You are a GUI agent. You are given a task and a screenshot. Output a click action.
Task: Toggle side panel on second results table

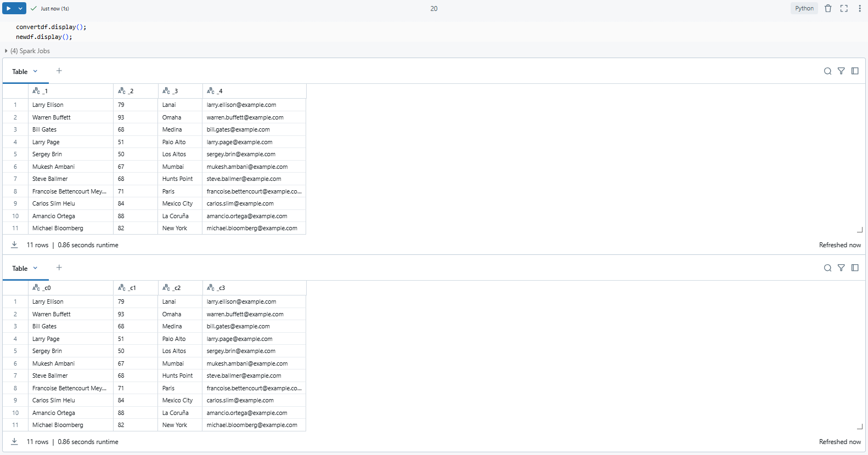point(855,268)
